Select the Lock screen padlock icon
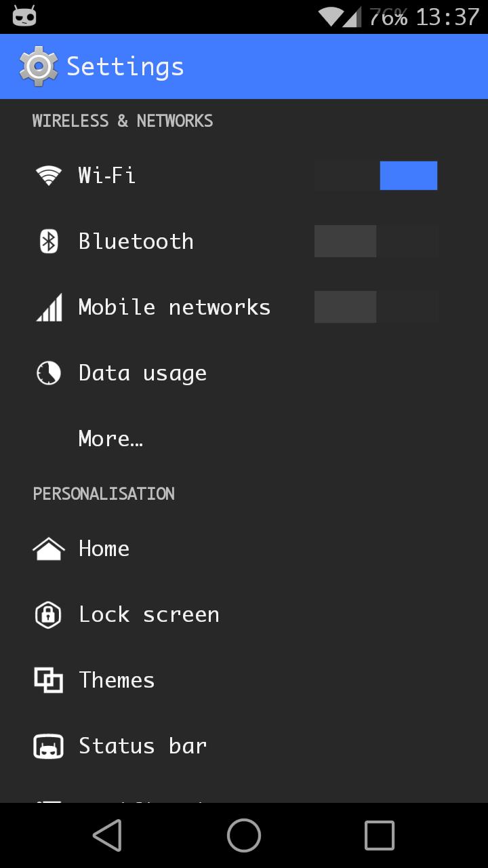The image size is (488, 868). coord(48,614)
